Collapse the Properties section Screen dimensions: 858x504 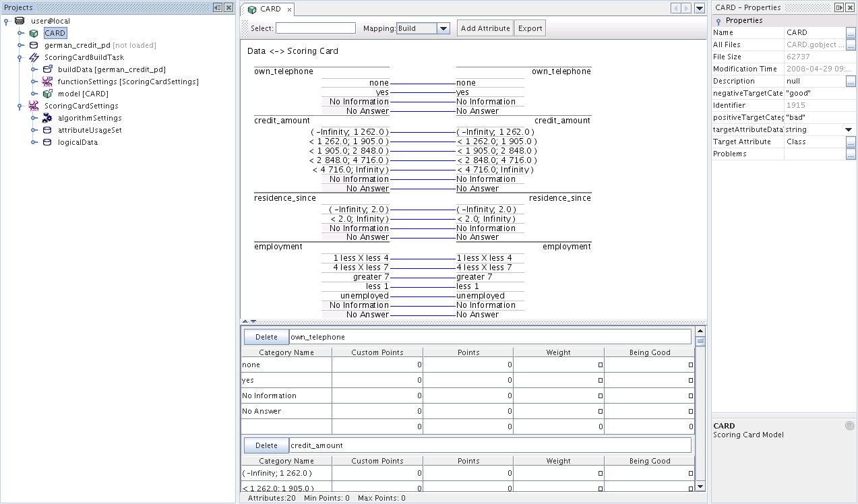point(718,21)
